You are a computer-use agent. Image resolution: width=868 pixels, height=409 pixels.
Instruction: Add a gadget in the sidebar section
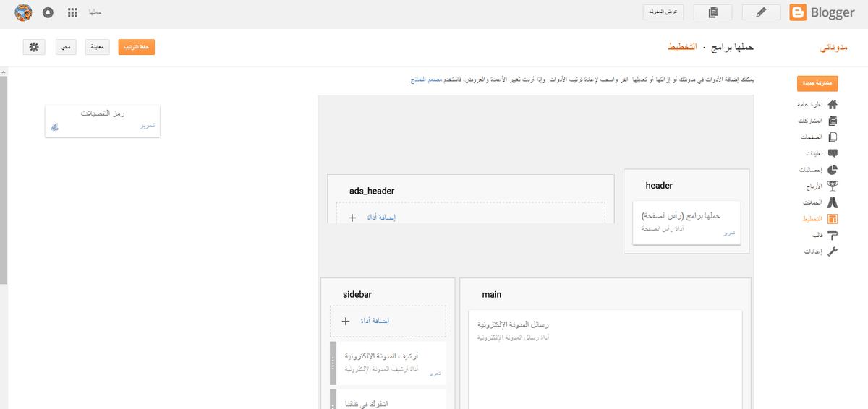click(x=388, y=321)
